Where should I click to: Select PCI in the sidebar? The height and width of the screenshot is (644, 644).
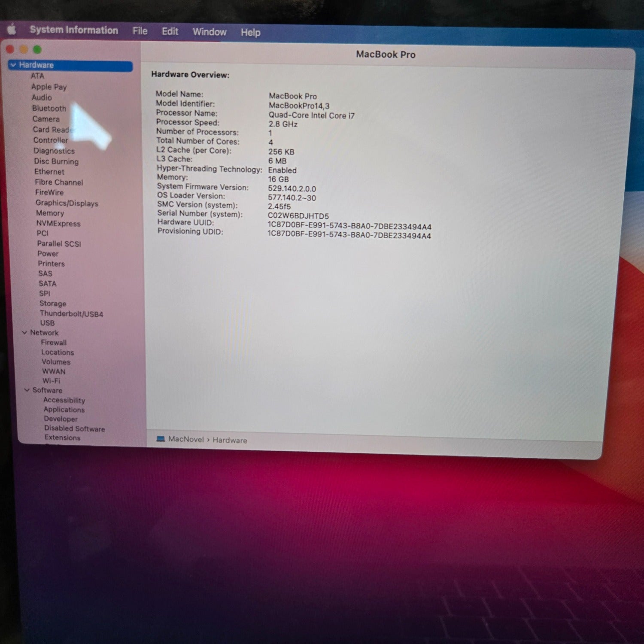click(x=43, y=233)
